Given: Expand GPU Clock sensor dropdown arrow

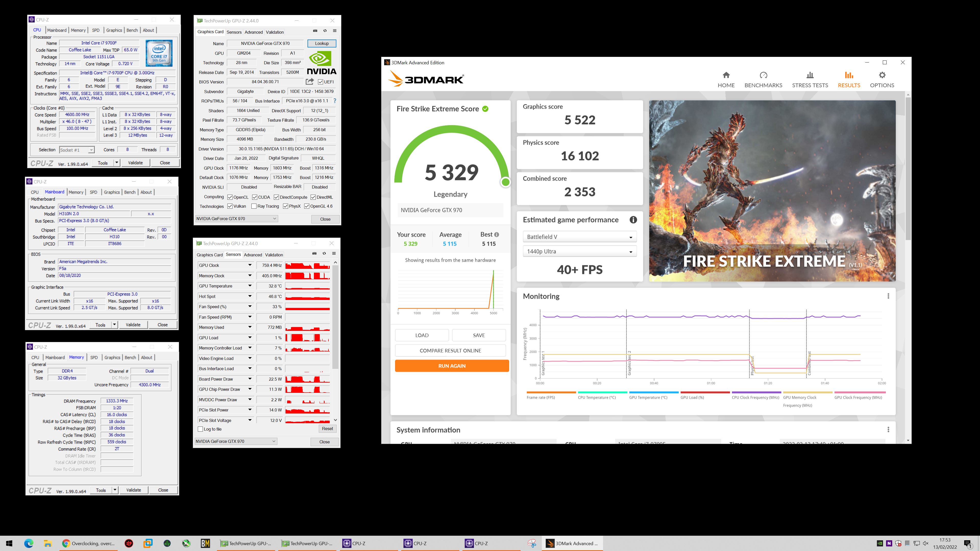Looking at the screenshot, I should point(250,265).
